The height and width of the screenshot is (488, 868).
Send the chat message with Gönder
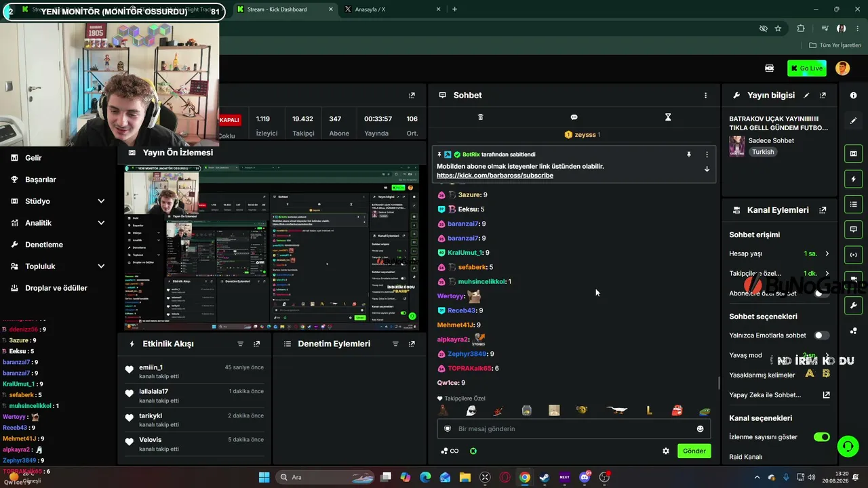click(x=694, y=451)
